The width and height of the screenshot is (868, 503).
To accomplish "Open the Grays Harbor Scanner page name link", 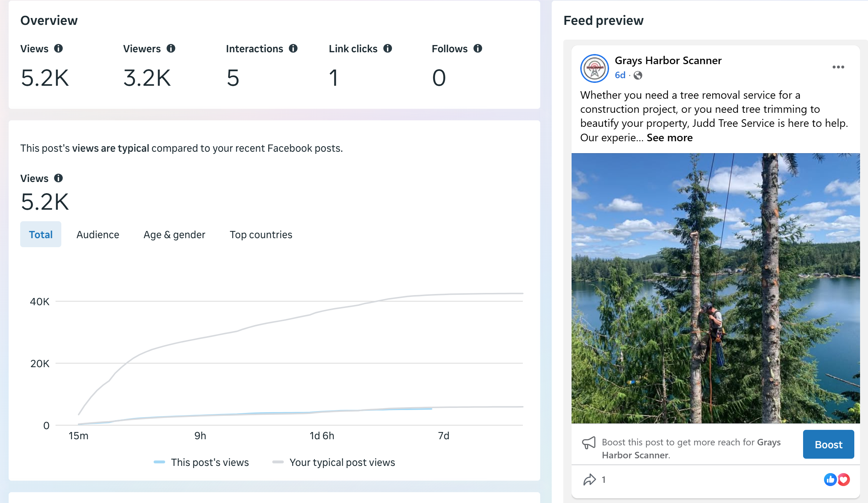I will pyautogui.click(x=668, y=61).
